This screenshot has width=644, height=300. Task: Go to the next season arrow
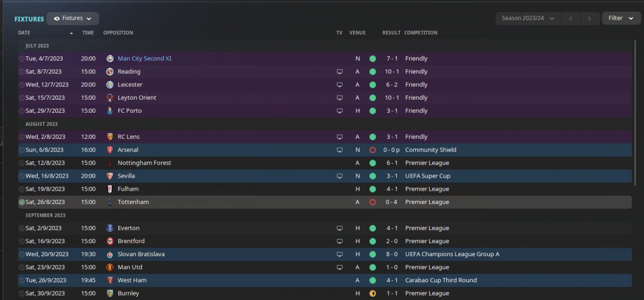coord(590,18)
